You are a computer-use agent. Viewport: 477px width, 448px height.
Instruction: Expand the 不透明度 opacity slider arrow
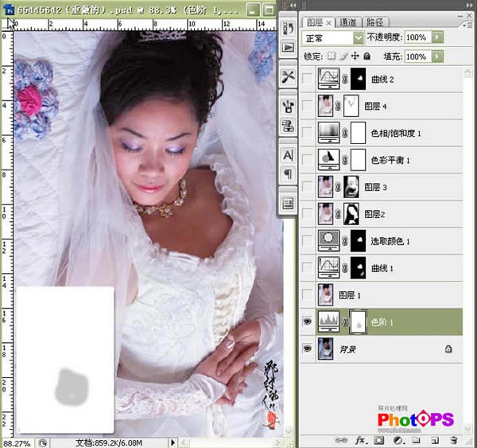(438, 37)
